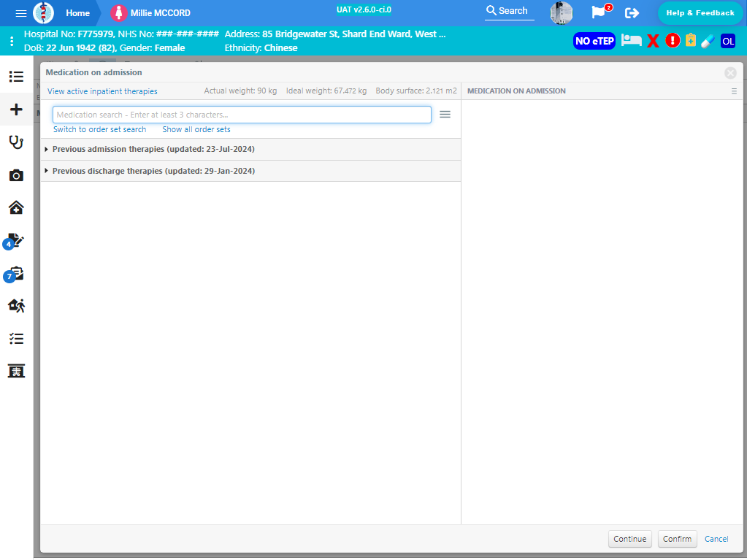Image resolution: width=747 pixels, height=560 pixels.
Task: Go to Home breadcrumb
Action: (x=77, y=13)
